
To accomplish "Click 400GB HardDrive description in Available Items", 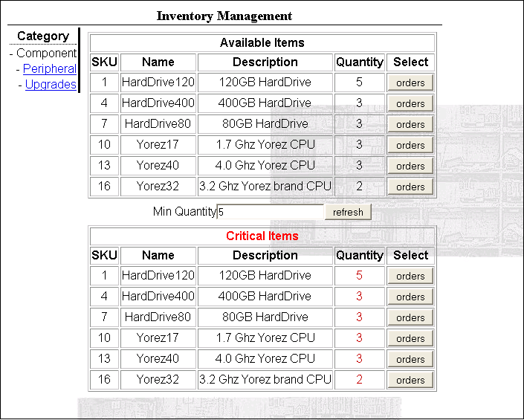I will click(265, 103).
